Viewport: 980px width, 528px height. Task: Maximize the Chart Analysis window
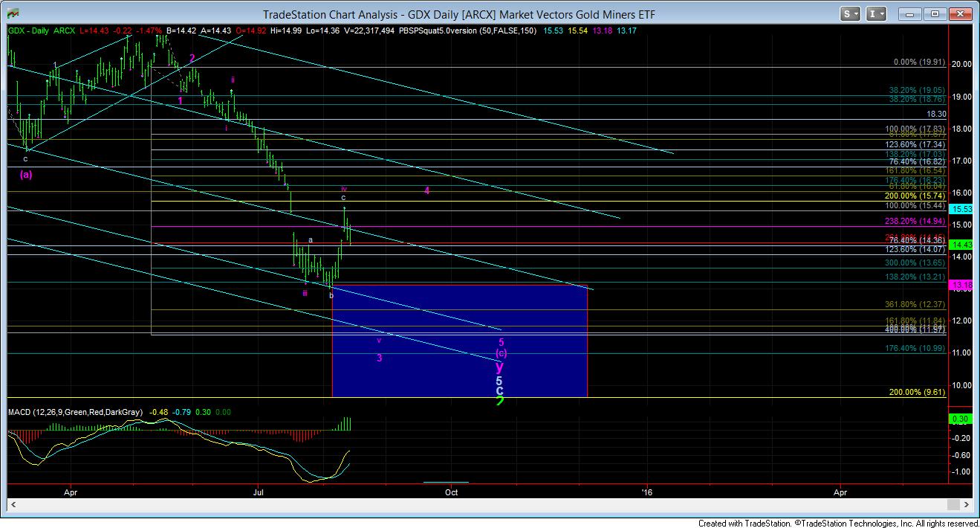coord(934,13)
